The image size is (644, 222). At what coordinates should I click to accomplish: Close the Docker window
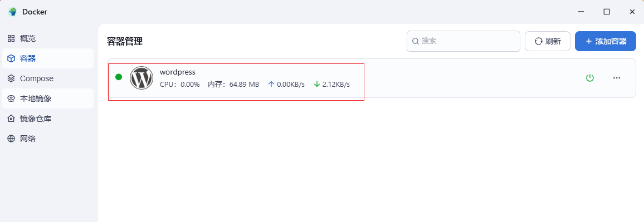pyautogui.click(x=632, y=12)
